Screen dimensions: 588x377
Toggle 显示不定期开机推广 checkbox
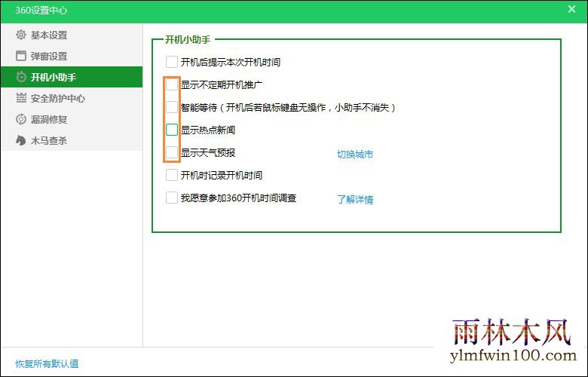(172, 84)
